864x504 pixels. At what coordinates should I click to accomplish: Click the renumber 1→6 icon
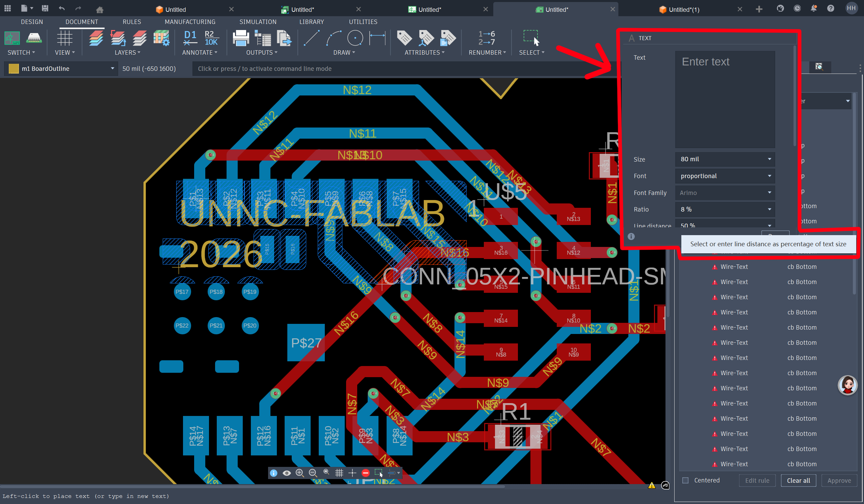click(x=487, y=38)
